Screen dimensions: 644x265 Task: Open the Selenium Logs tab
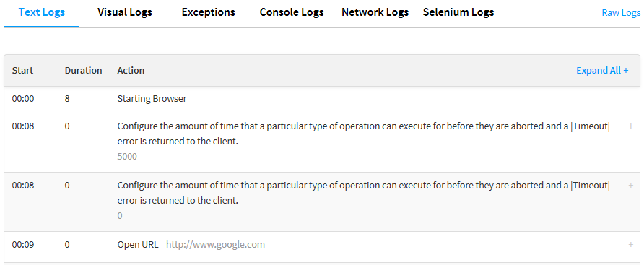[x=458, y=12]
